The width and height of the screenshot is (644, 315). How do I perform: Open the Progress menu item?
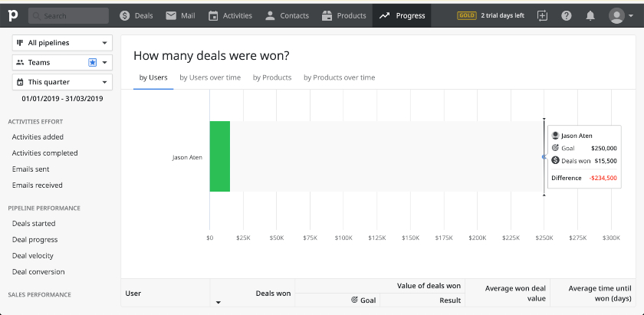(402, 15)
